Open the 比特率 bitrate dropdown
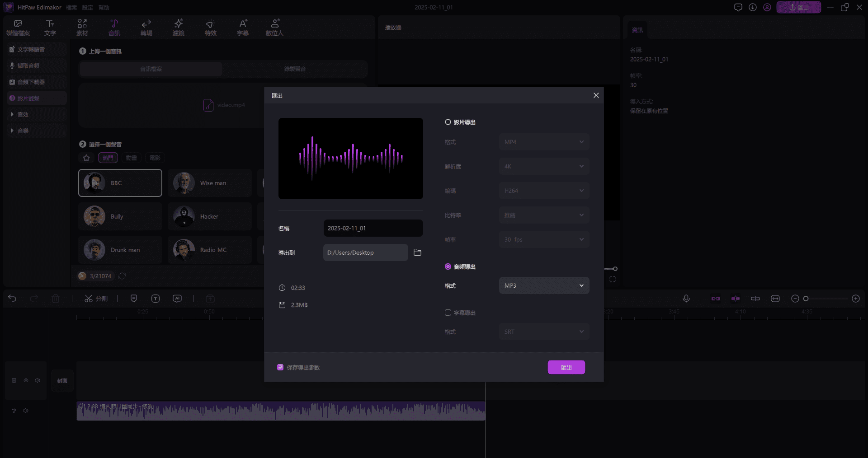 (x=544, y=215)
